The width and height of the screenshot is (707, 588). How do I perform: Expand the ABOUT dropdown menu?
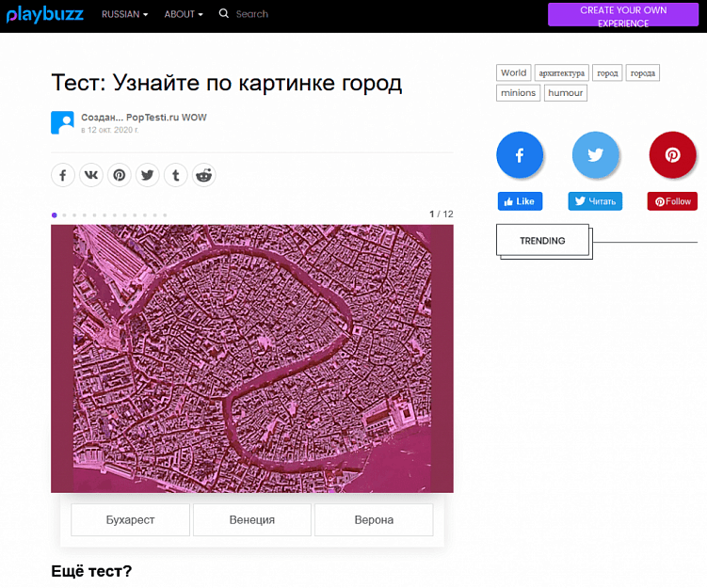tap(184, 14)
